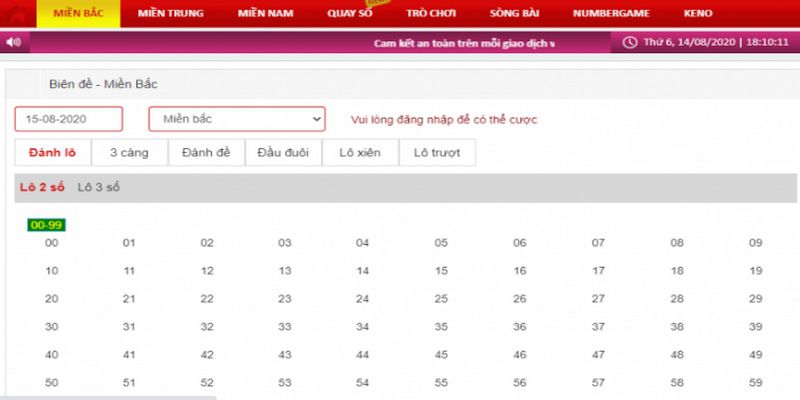Screen dimensions: 800x400
Task: Pick number 08 in the grid
Action: tap(677, 243)
